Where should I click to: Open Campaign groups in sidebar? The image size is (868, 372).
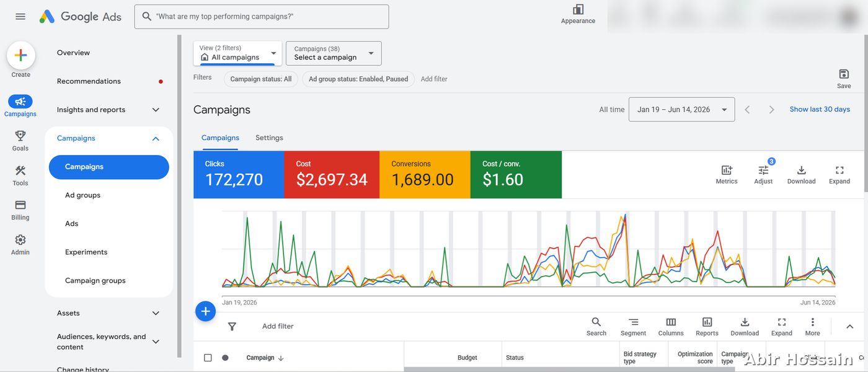[95, 281]
